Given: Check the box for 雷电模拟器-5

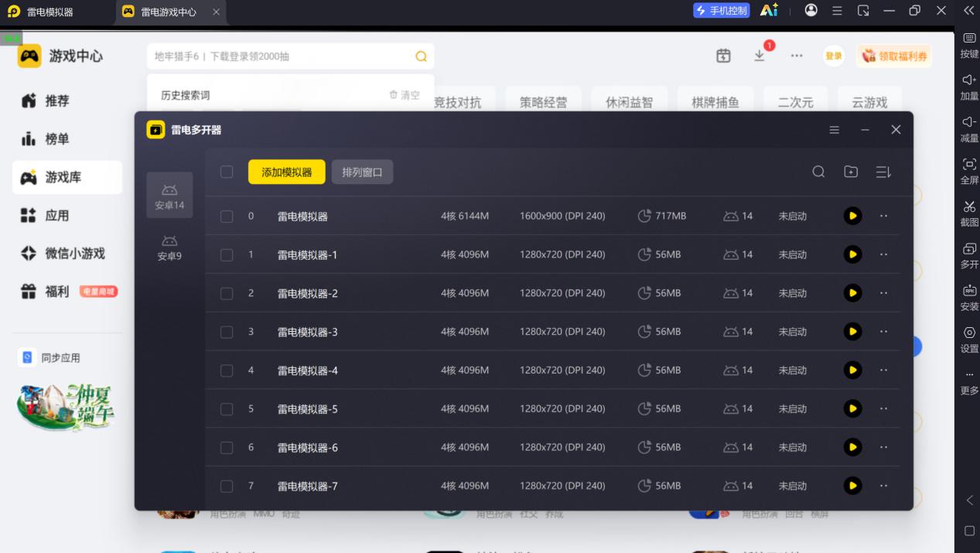Looking at the screenshot, I should click(x=227, y=409).
